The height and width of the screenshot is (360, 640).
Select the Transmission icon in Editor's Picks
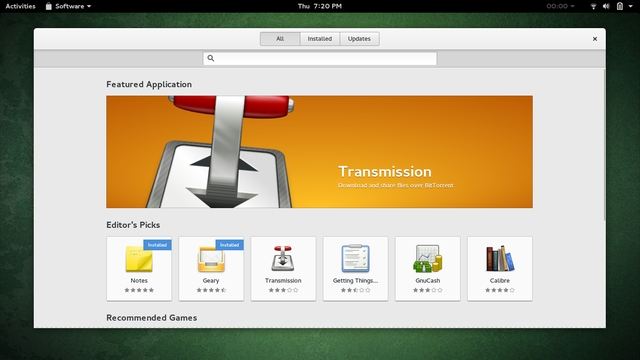283,258
